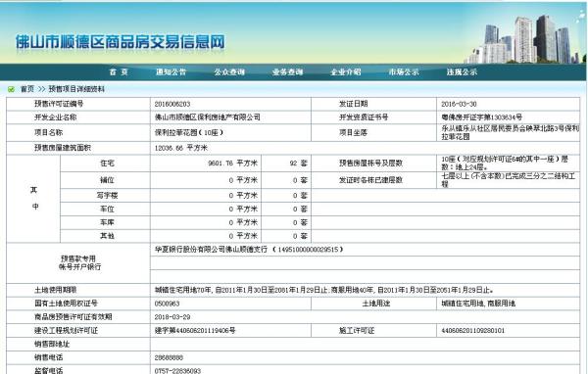Select land certificate number 0500963
588x374 pixels.
pyautogui.click(x=167, y=304)
